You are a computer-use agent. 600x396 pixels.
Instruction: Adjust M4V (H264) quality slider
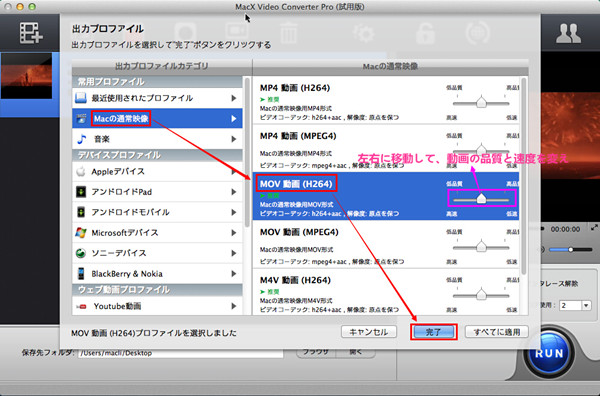pos(481,295)
